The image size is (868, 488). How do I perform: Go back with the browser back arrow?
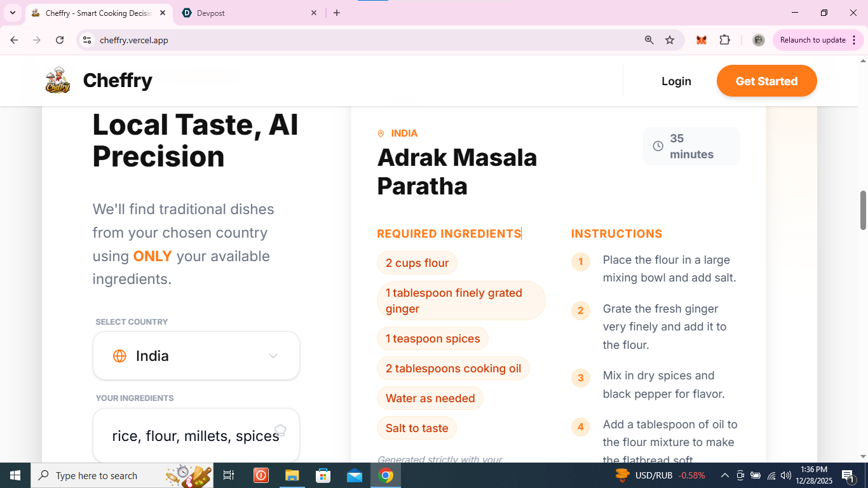coord(14,40)
